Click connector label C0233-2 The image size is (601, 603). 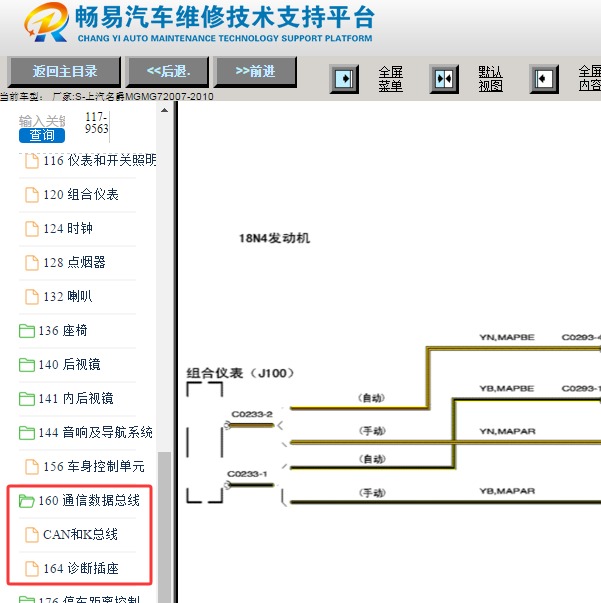252,415
